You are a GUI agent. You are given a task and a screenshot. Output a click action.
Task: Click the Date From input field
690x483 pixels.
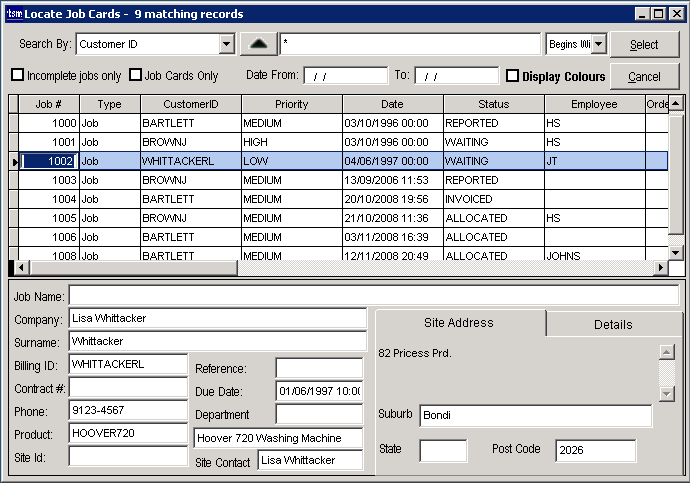click(x=345, y=76)
